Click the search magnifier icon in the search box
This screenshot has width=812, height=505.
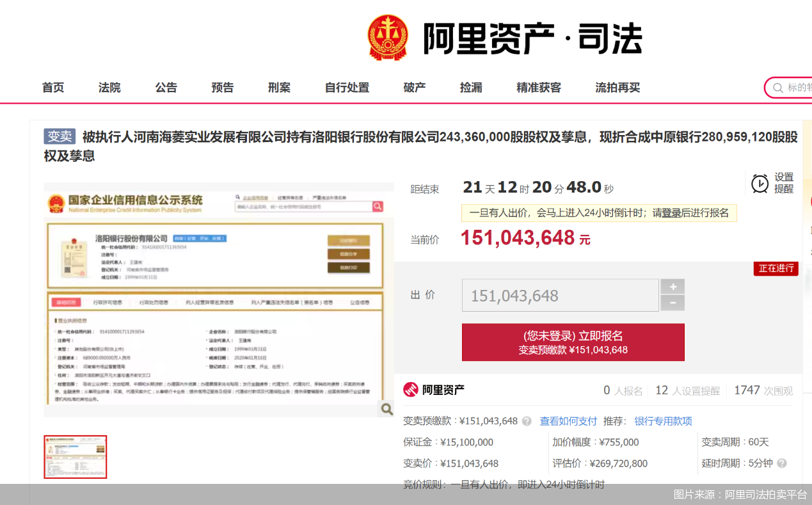(x=777, y=88)
